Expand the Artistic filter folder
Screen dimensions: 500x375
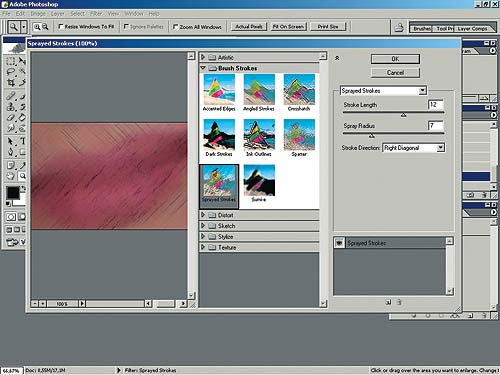click(x=203, y=57)
